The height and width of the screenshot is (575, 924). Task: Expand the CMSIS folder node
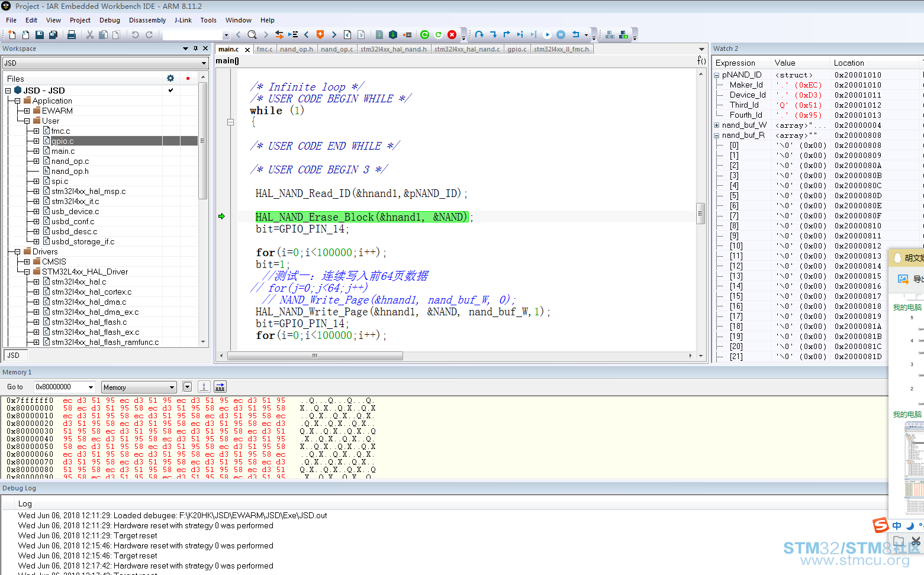(x=27, y=261)
